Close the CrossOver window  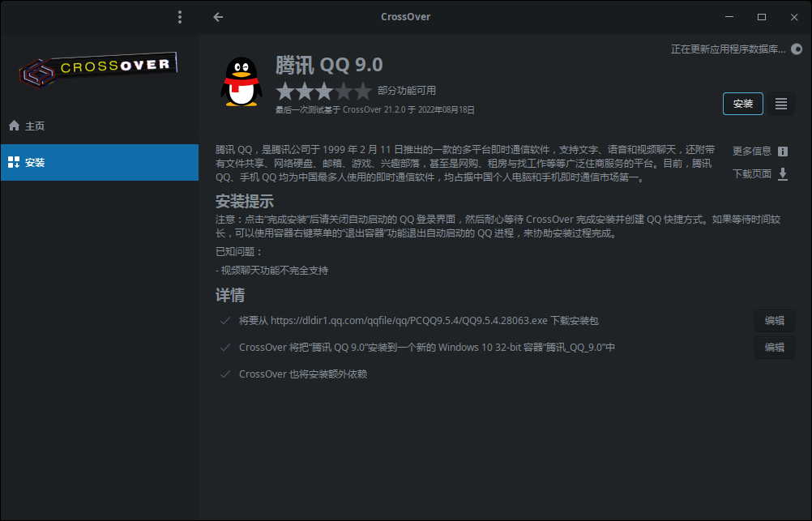tap(793, 17)
